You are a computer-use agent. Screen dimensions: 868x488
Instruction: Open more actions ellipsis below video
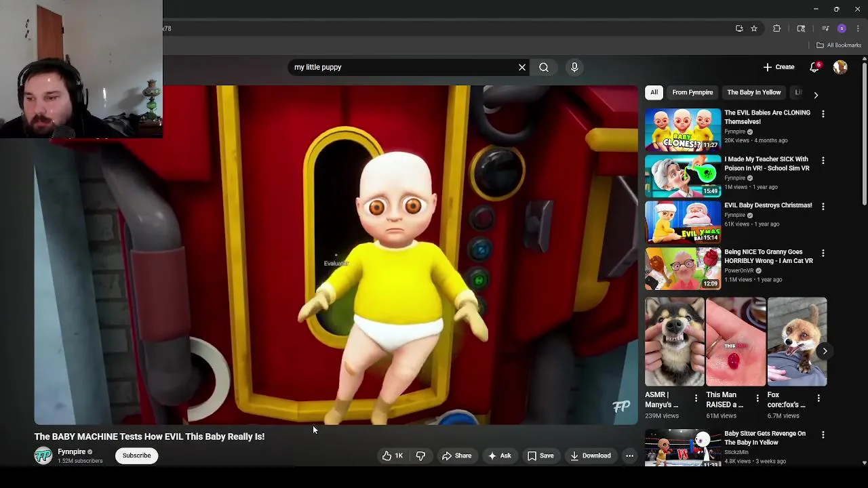click(x=629, y=455)
